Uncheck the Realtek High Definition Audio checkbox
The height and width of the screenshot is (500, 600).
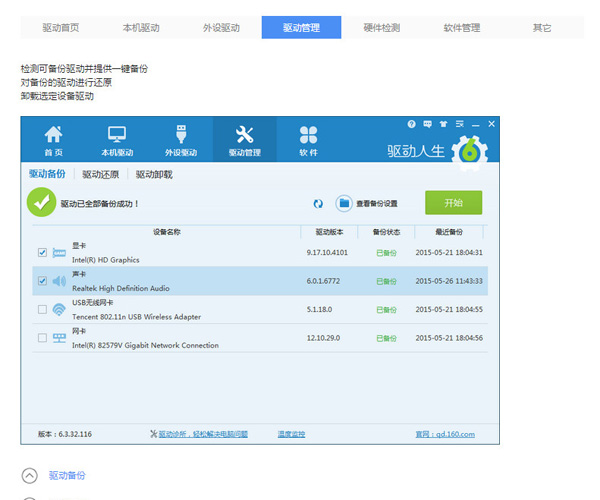42,281
